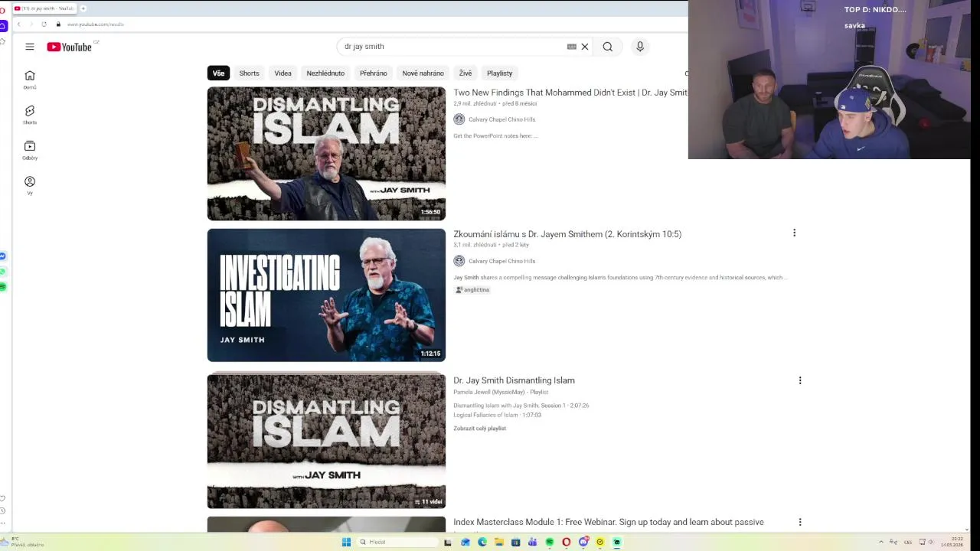Open Odběry subscriptions in the sidebar
The image size is (980, 551).
[30, 150]
